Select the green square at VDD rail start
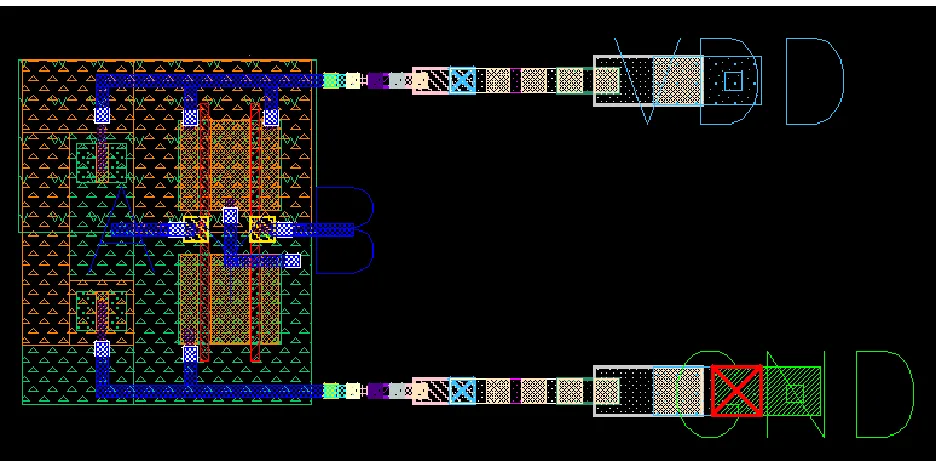Screen dimensions: 940x462 coord(331,80)
